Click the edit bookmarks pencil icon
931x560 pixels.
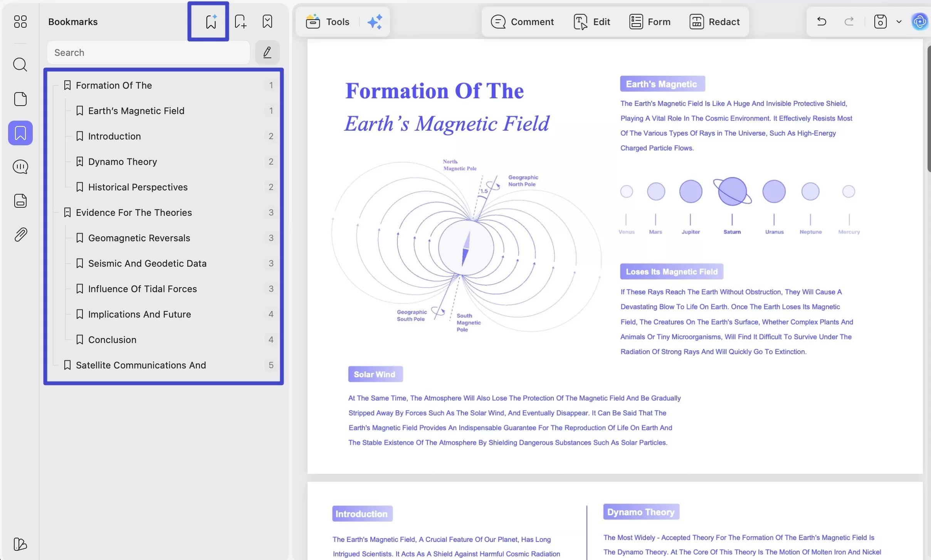[x=267, y=52]
